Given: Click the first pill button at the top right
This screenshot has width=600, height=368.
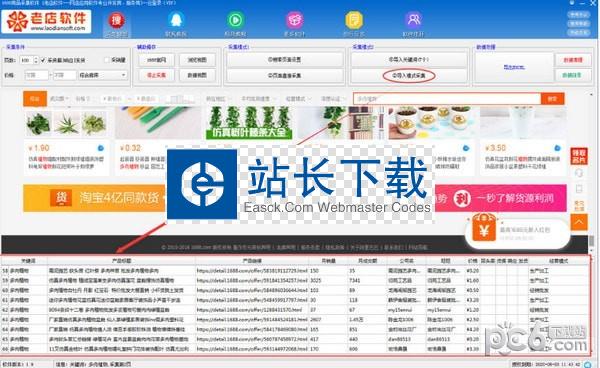Looking at the screenshot, I should point(578,15).
